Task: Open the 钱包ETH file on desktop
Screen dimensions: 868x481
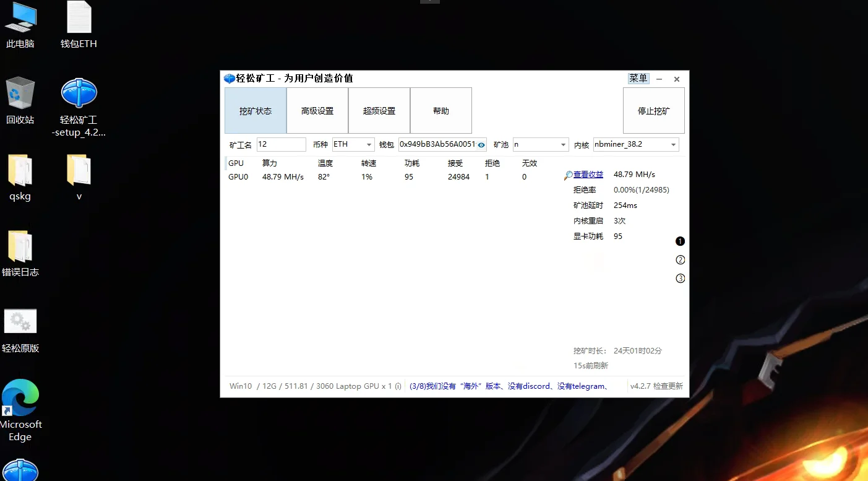Action: pyautogui.click(x=79, y=25)
